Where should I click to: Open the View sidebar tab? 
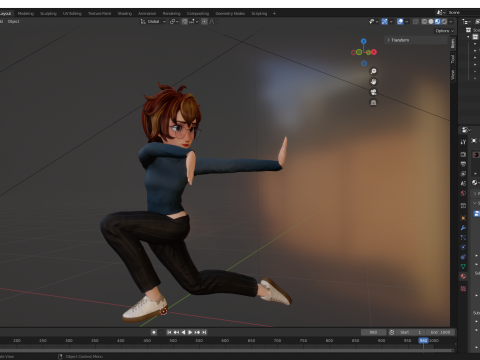453,75
